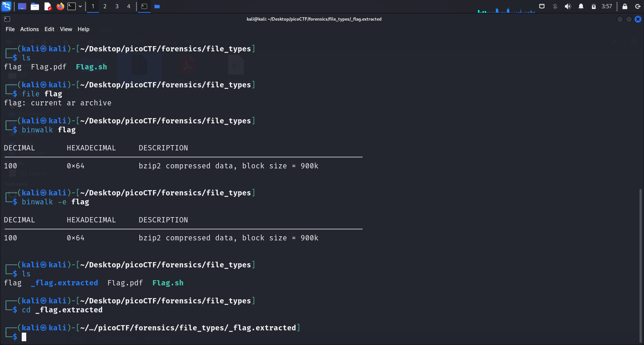The height and width of the screenshot is (345, 644).
Task: Click the terminal vertical scrollbar
Action: tap(641, 262)
